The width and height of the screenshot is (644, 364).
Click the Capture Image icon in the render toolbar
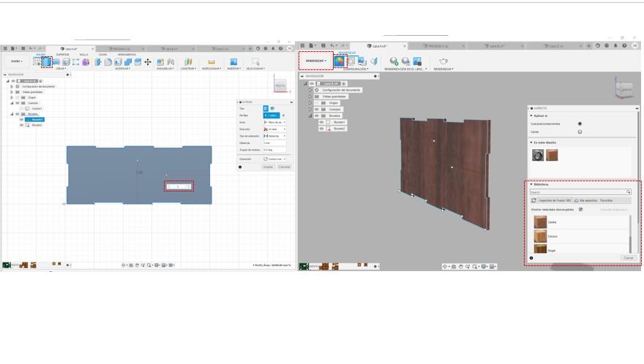[417, 61]
